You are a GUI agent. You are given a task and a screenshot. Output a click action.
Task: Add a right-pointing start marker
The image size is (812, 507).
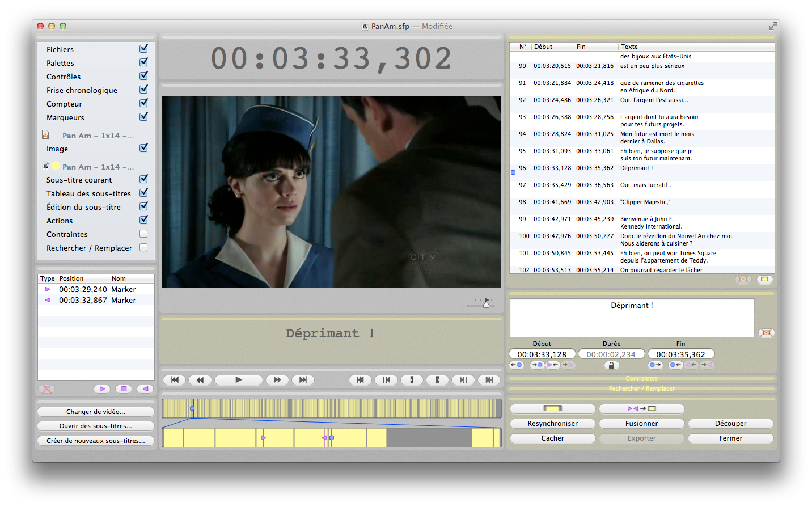coord(102,389)
